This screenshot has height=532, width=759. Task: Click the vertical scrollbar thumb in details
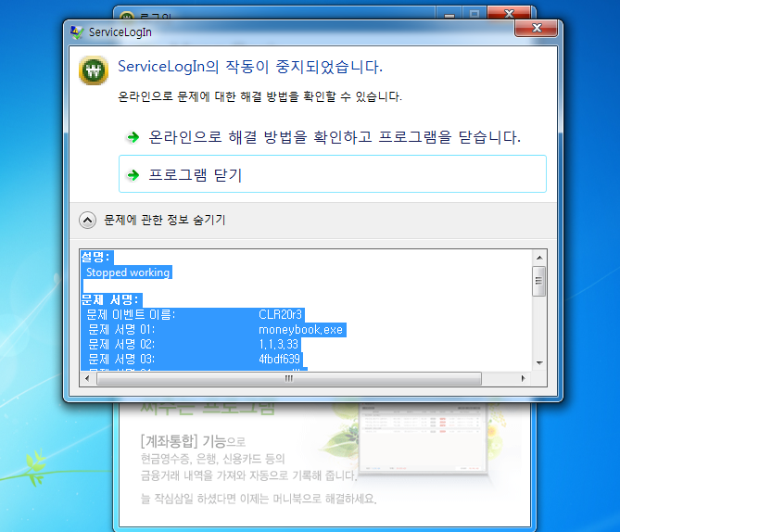tap(538, 281)
